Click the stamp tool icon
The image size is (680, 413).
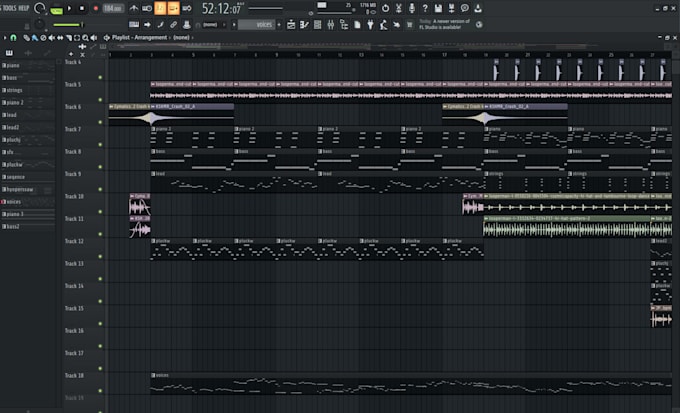(x=186, y=25)
